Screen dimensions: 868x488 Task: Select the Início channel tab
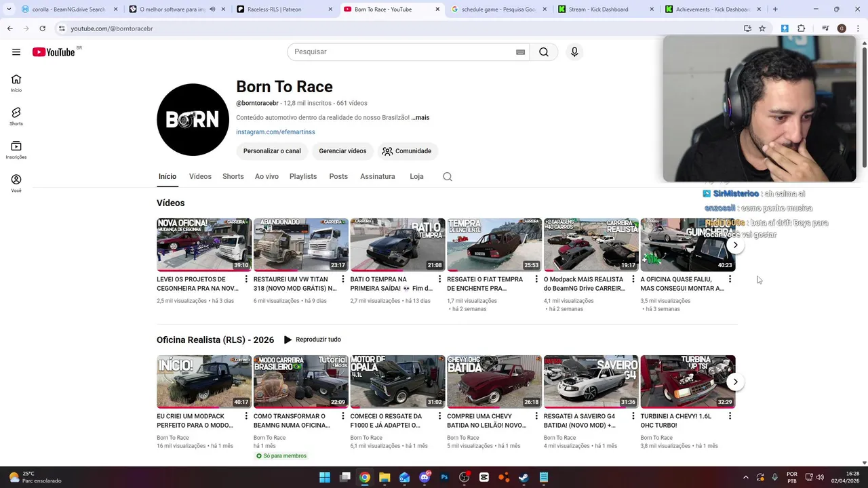pyautogui.click(x=167, y=176)
